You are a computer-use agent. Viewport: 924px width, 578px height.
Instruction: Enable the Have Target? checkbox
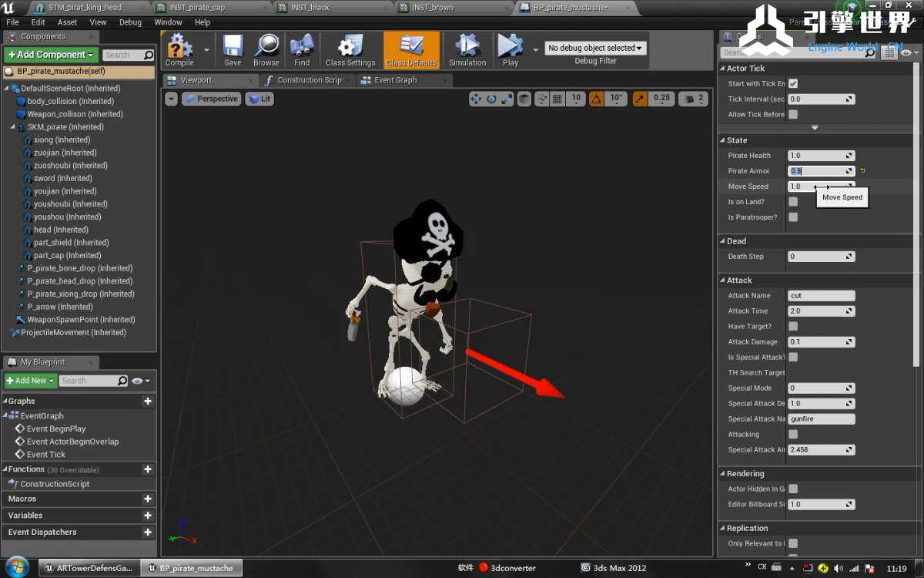tap(793, 327)
